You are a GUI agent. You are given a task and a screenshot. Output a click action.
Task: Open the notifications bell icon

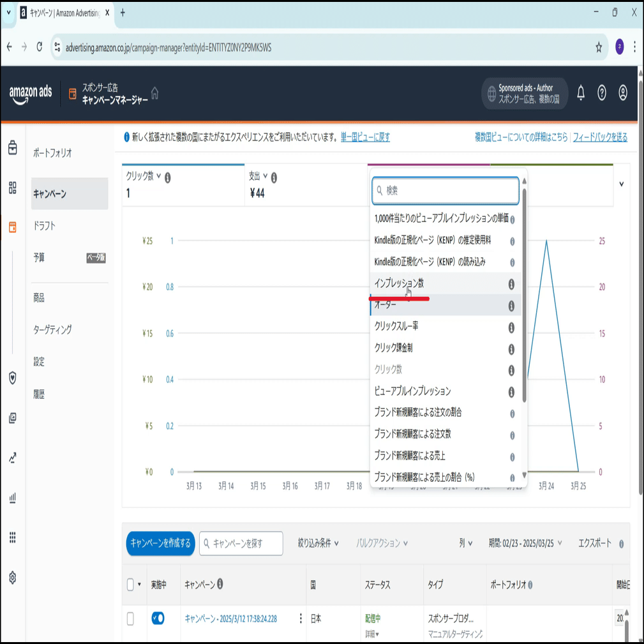580,93
